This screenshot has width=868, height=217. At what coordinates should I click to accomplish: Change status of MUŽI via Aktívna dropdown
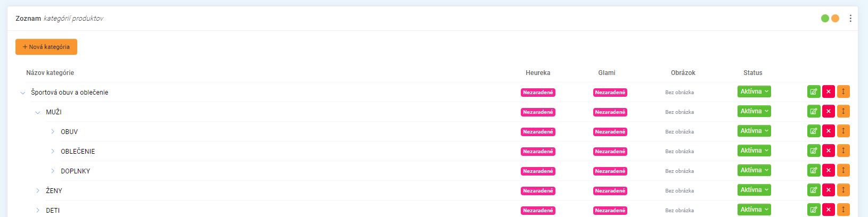pos(754,111)
